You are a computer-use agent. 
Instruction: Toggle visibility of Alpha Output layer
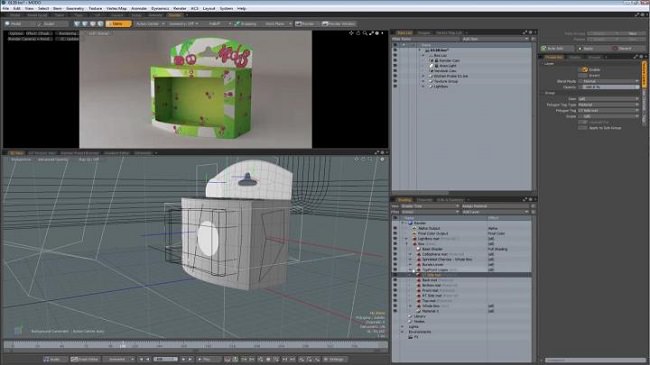click(395, 228)
